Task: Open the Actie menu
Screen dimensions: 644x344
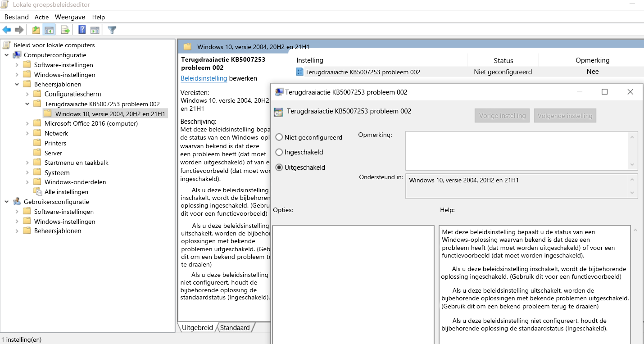Action: [x=42, y=17]
